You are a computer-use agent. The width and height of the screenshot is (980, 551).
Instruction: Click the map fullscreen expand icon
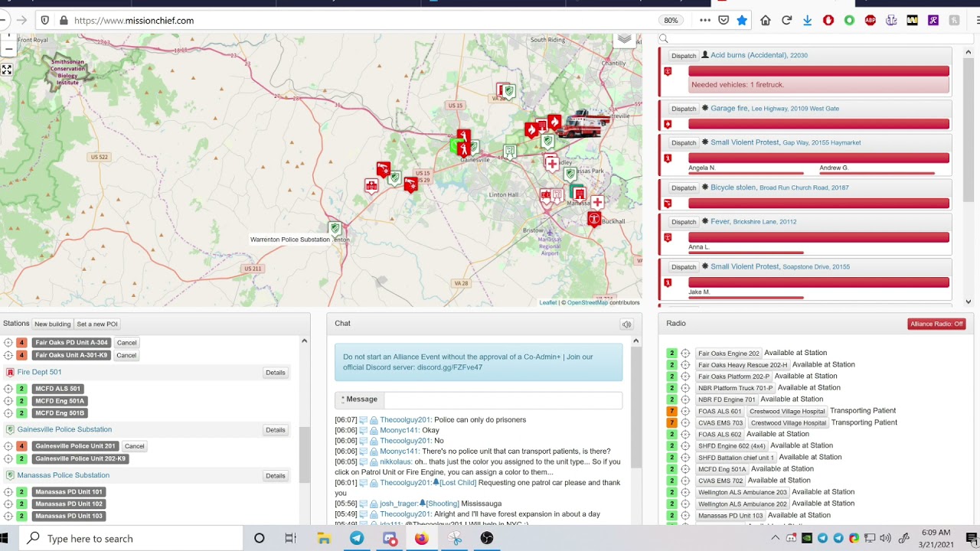point(7,70)
